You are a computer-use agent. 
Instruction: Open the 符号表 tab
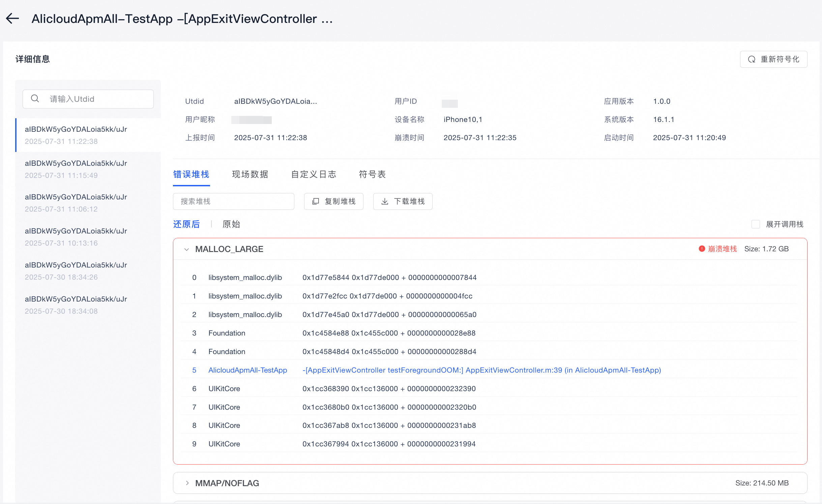[372, 174]
